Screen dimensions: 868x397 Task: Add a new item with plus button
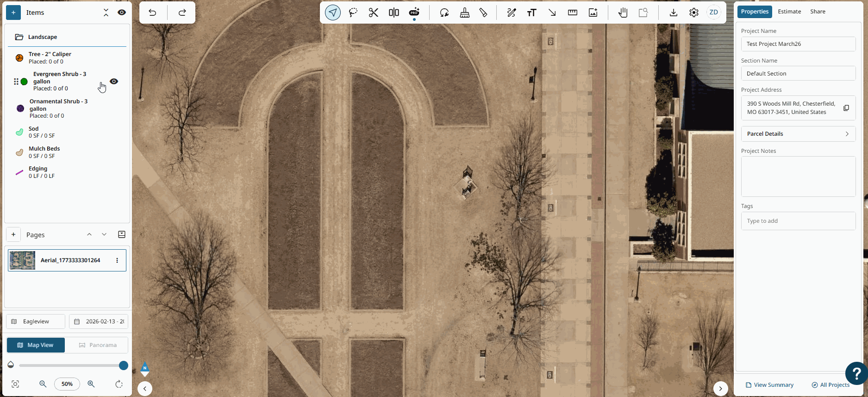(13, 13)
